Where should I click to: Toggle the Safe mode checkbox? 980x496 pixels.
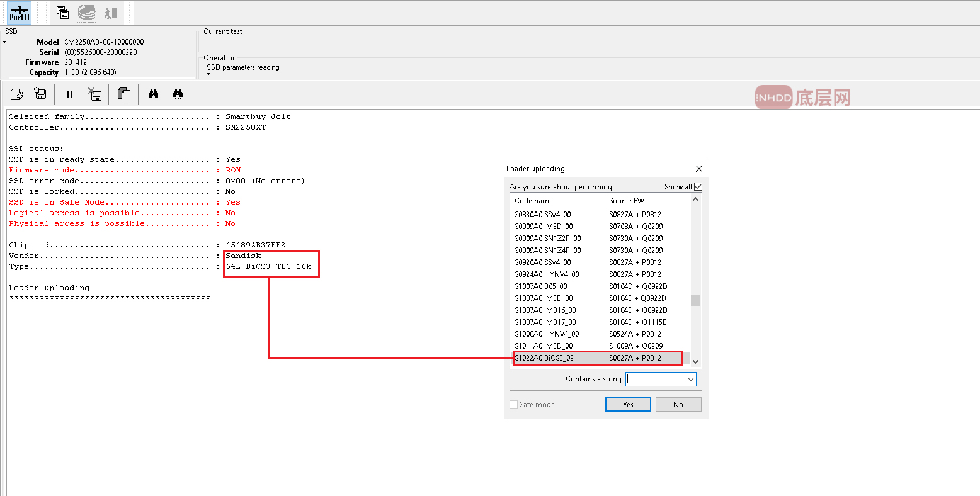point(514,405)
